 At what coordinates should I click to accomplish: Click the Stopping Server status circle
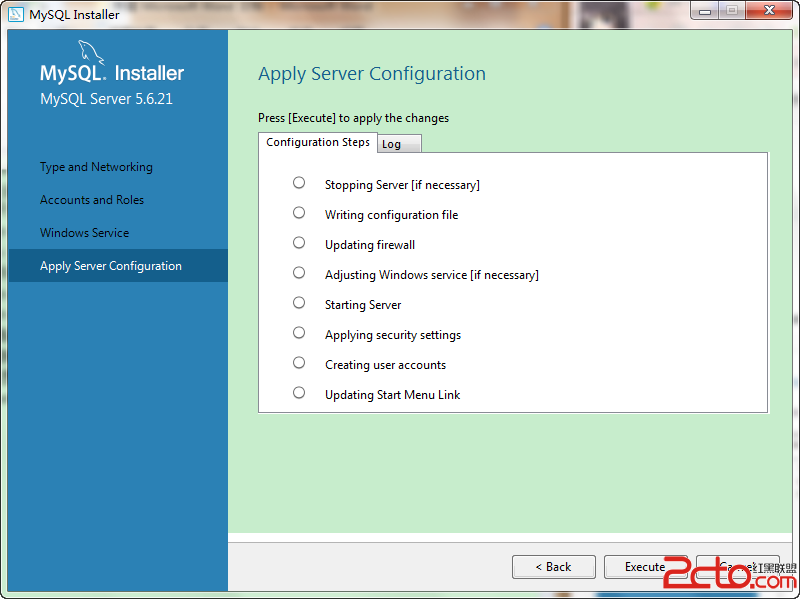point(299,183)
